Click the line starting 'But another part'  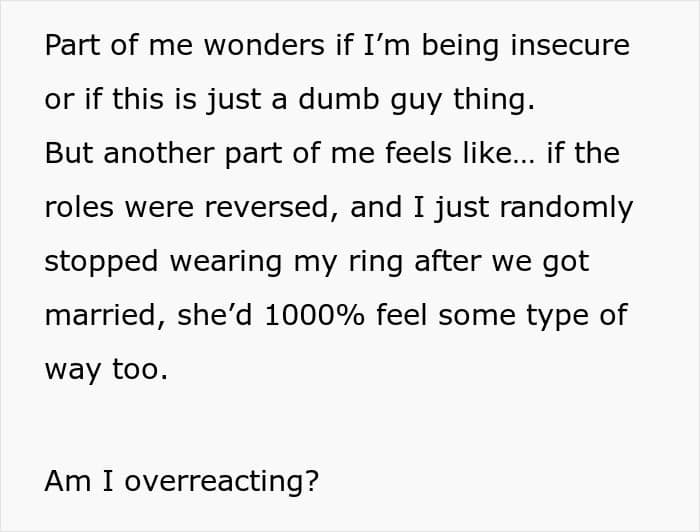click(332, 153)
